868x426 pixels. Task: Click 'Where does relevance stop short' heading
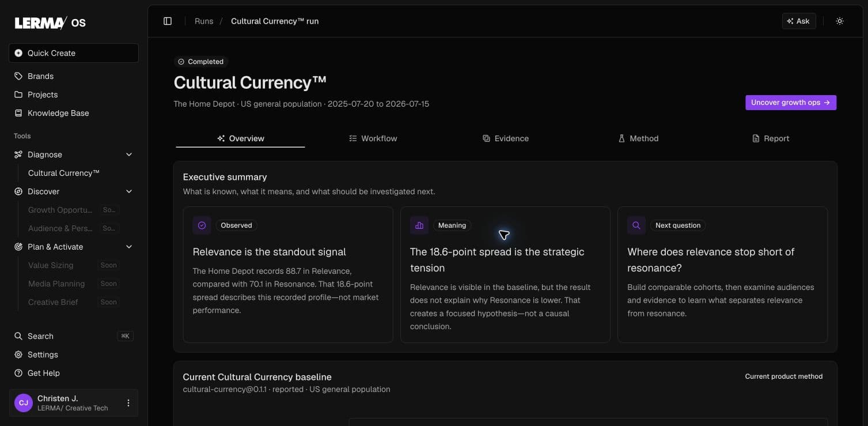pos(711,260)
